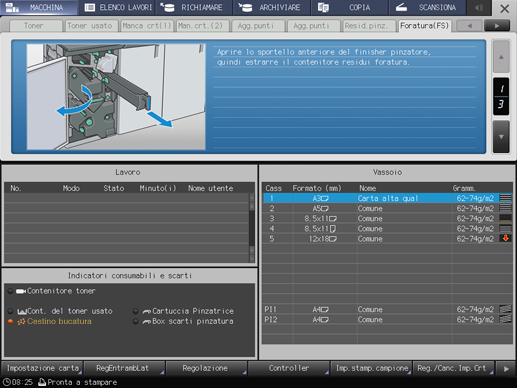Expand more bottom functions right arrow
Viewport: 517px width, 388px height.
(x=506, y=369)
